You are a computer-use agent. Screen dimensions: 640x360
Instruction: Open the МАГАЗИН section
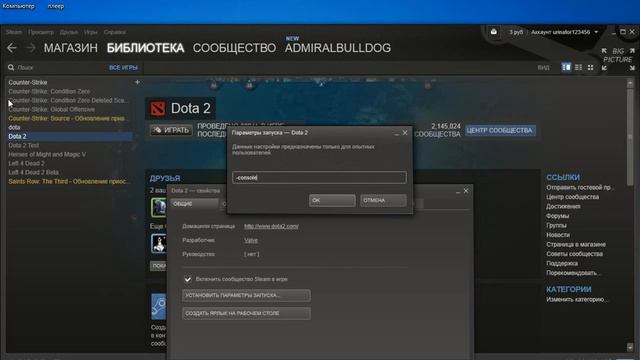[71, 48]
